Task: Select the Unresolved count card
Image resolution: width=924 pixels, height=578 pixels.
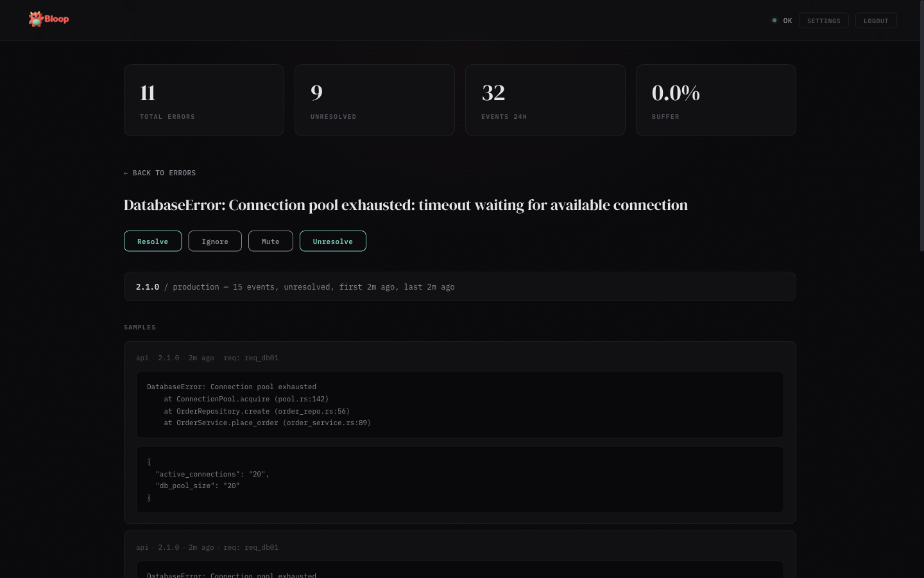Action: [374, 100]
